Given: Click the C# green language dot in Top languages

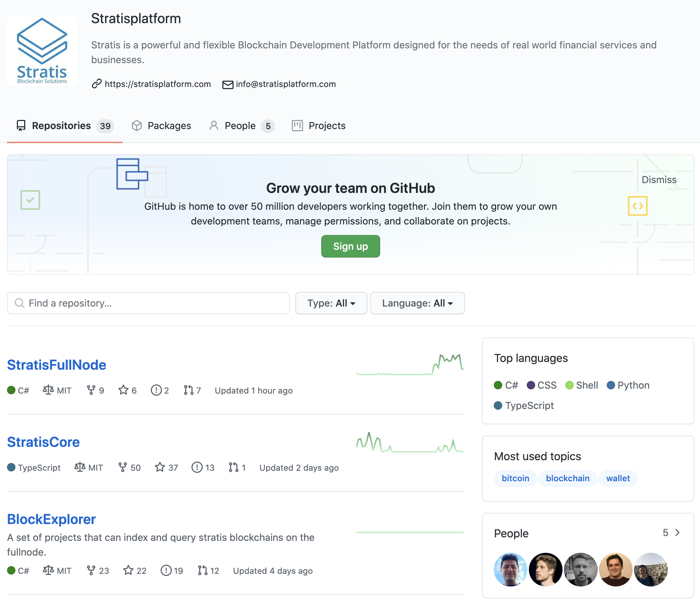Looking at the screenshot, I should click(498, 385).
